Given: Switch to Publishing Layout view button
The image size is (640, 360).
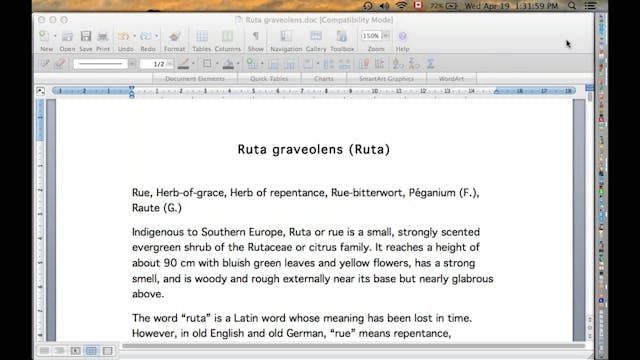Looking at the screenshot, I should click(76, 351).
